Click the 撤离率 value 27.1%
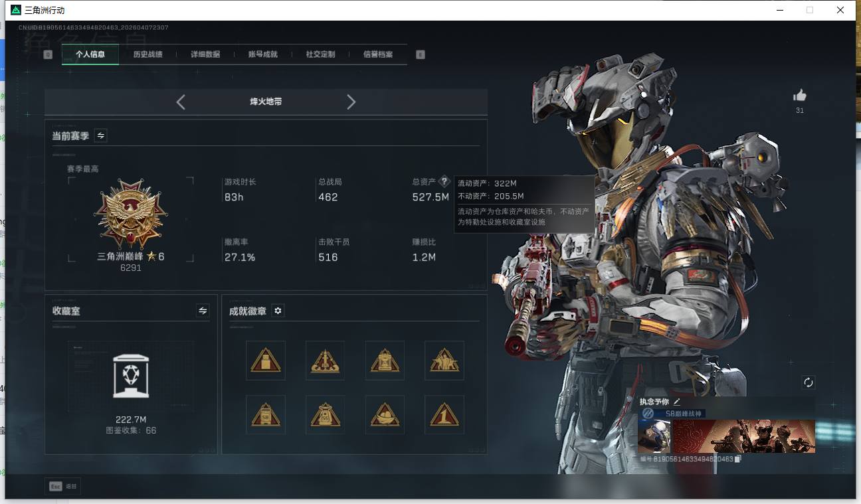This screenshot has height=504, width=861. [240, 257]
